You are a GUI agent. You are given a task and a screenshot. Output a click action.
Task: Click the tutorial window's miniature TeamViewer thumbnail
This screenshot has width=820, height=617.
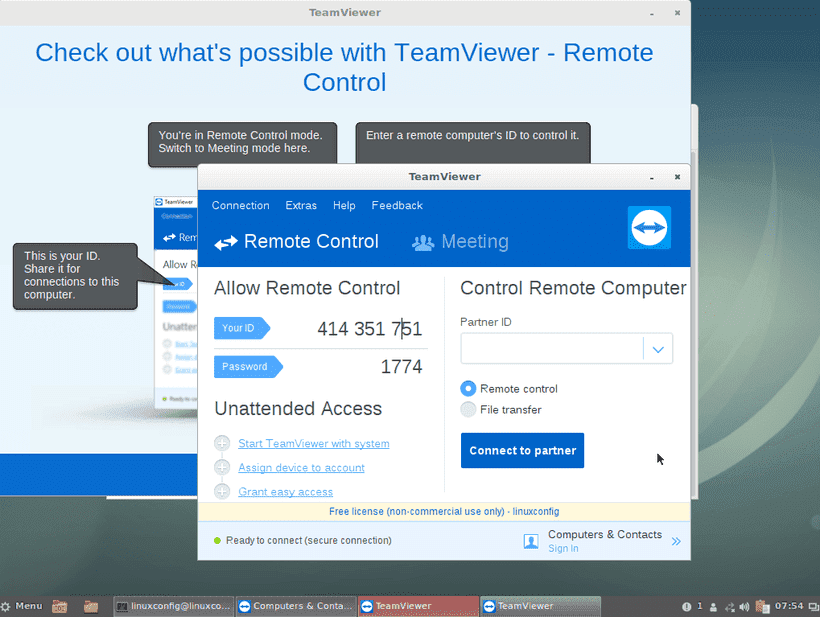pyautogui.click(x=176, y=301)
